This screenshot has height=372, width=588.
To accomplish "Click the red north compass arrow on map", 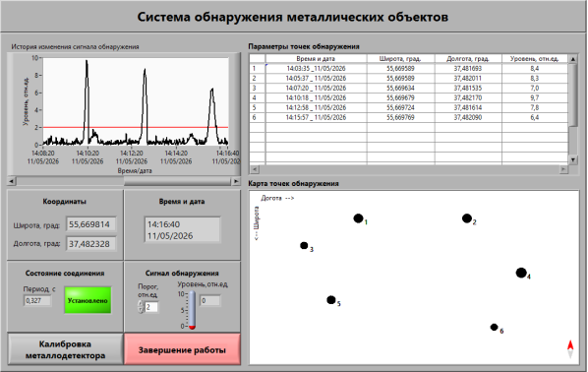I will pos(570,345).
